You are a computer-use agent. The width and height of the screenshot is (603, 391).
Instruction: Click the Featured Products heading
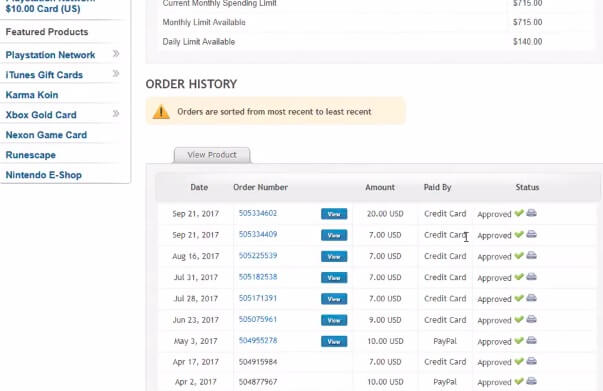tap(47, 32)
